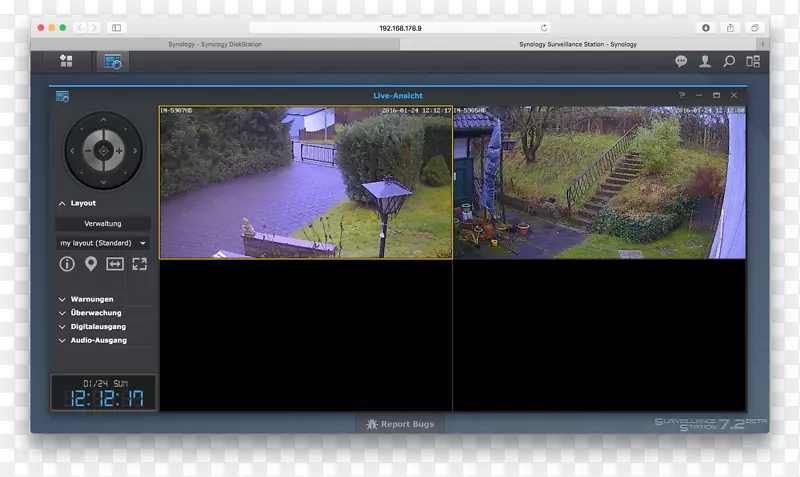Select the empty bottom-left camera slot
Screen dimensions: 800x477
tap(306, 335)
